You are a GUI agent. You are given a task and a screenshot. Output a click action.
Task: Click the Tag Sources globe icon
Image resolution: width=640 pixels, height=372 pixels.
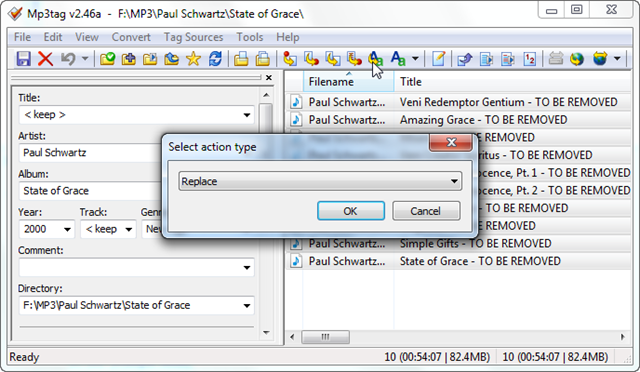(x=600, y=59)
